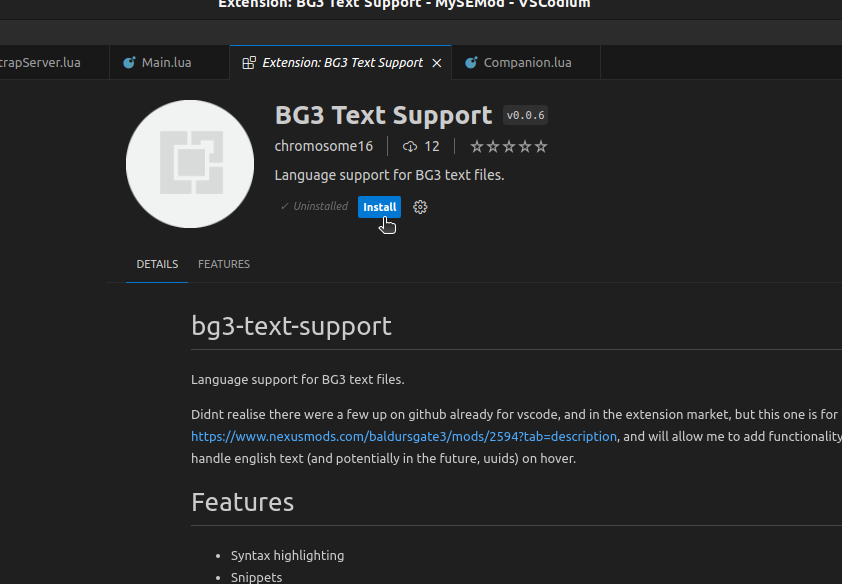This screenshot has width=842, height=584.
Task: Open the nexusmods.com baldursgate3 mod link
Action: [404, 436]
